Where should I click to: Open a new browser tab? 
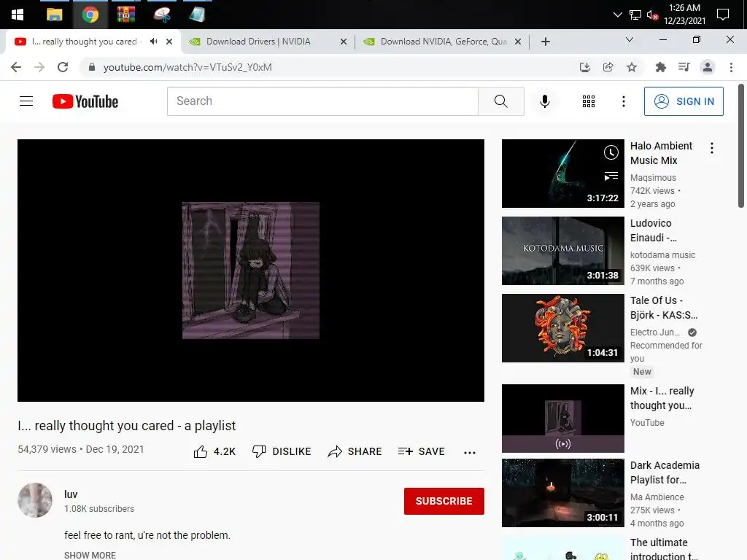tap(546, 42)
